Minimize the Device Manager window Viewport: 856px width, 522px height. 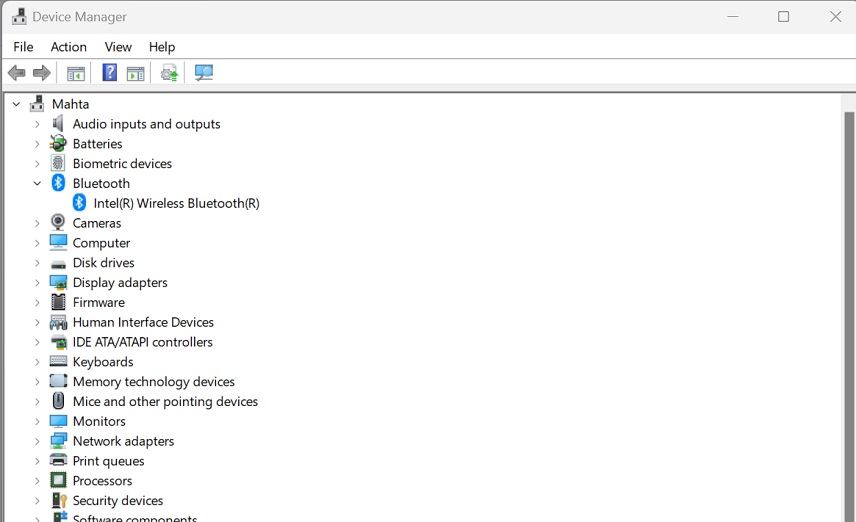coord(733,17)
